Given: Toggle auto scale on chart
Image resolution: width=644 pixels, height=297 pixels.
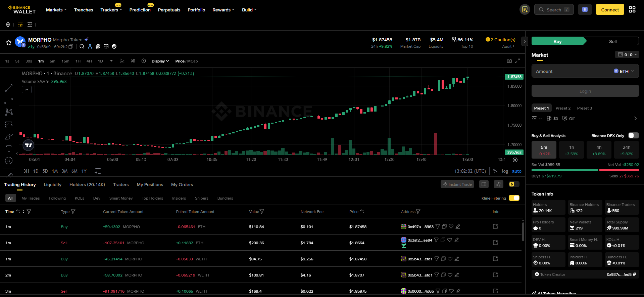Looking at the screenshot, I should pyautogui.click(x=516, y=171).
